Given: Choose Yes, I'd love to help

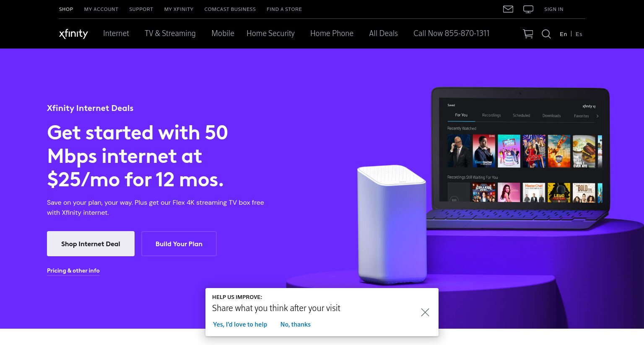Looking at the screenshot, I should click(x=240, y=324).
